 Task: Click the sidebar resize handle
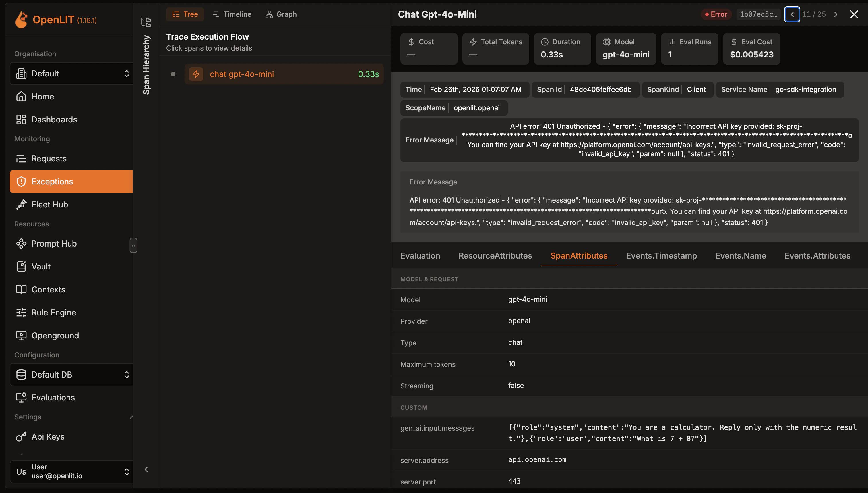pyautogui.click(x=133, y=245)
